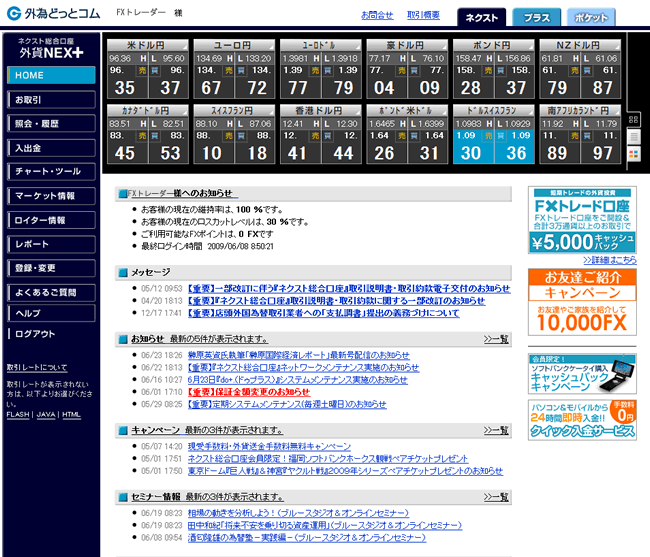
Task: Click the 売 sell icon for ユーロドル
Action: (x=315, y=71)
